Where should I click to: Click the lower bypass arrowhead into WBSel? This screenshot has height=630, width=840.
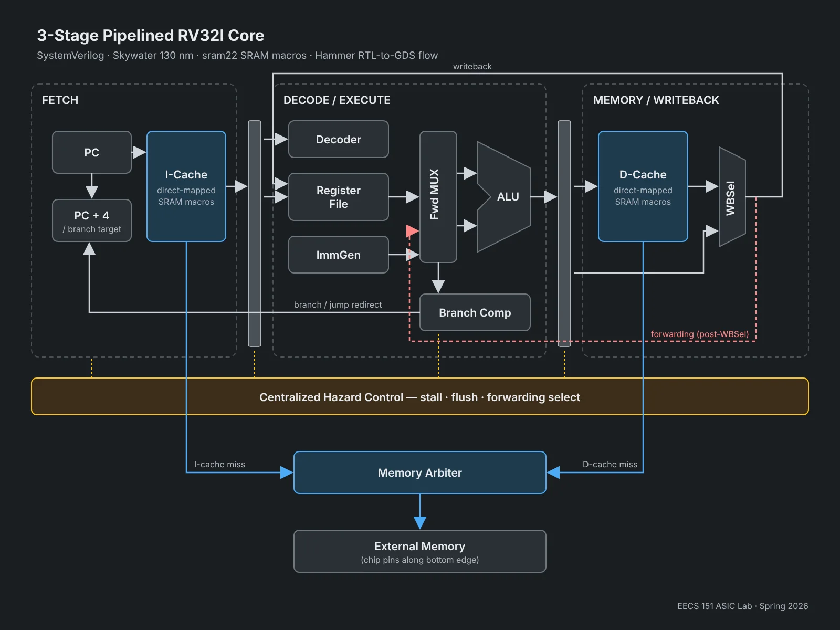[712, 231]
